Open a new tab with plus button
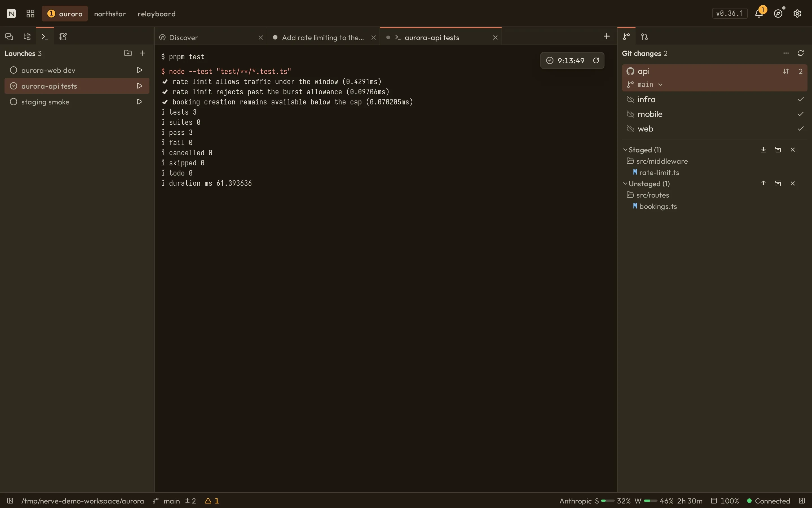The height and width of the screenshot is (508, 812). pos(607,36)
